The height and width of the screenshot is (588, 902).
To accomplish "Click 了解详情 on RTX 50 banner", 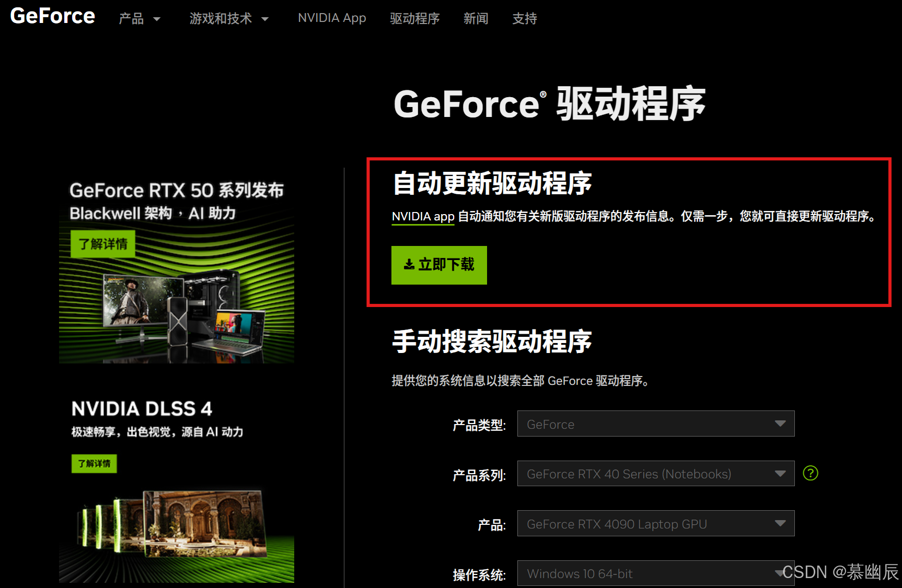I will [103, 244].
